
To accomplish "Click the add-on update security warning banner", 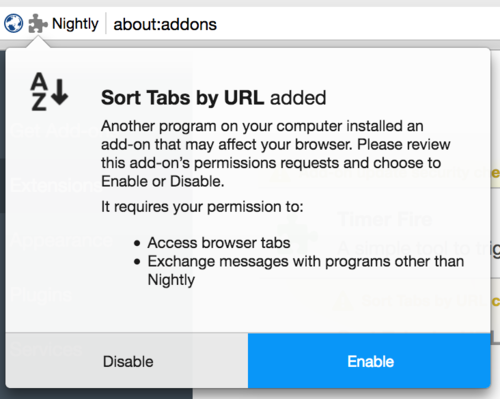I will [383, 173].
